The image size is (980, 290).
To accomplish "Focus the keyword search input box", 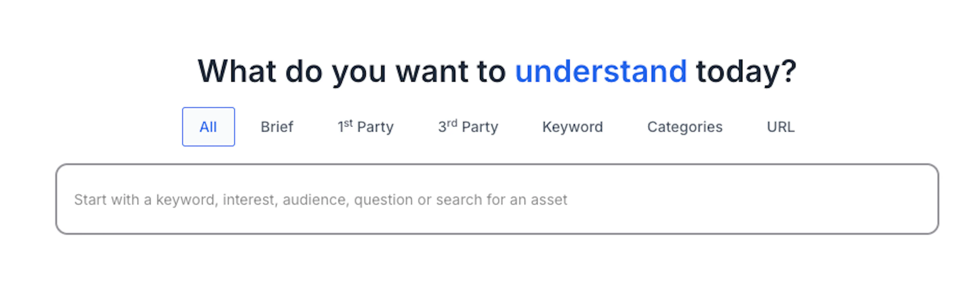I will pyautogui.click(x=497, y=199).
